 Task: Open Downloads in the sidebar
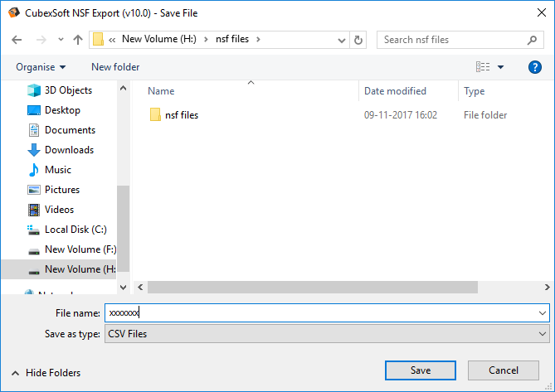pos(69,150)
